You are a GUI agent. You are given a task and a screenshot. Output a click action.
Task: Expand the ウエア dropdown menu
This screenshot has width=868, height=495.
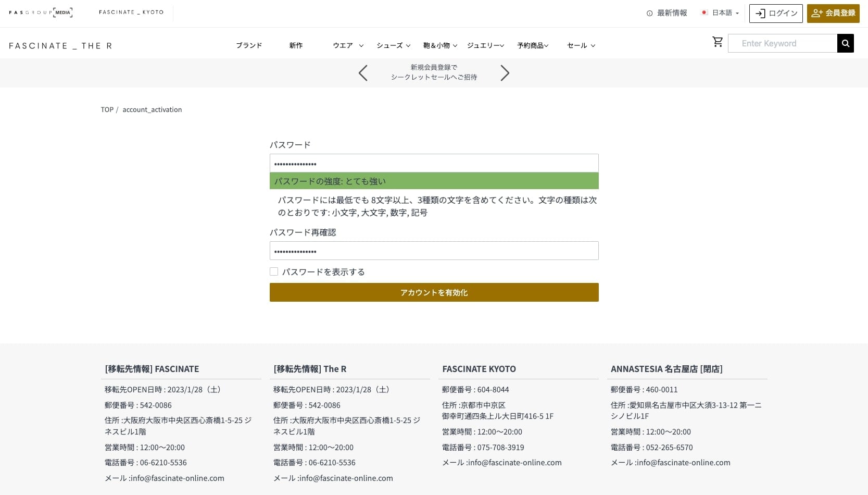click(x=348, y=46)
